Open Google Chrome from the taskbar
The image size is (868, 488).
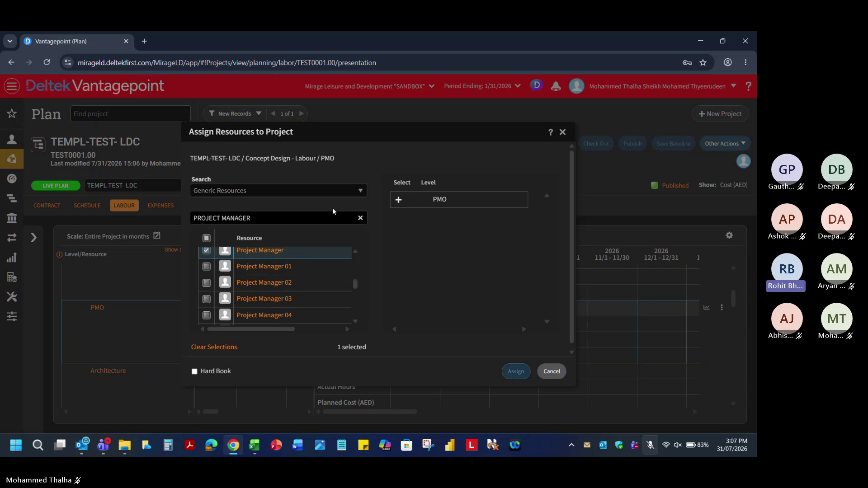coord(233,445)
